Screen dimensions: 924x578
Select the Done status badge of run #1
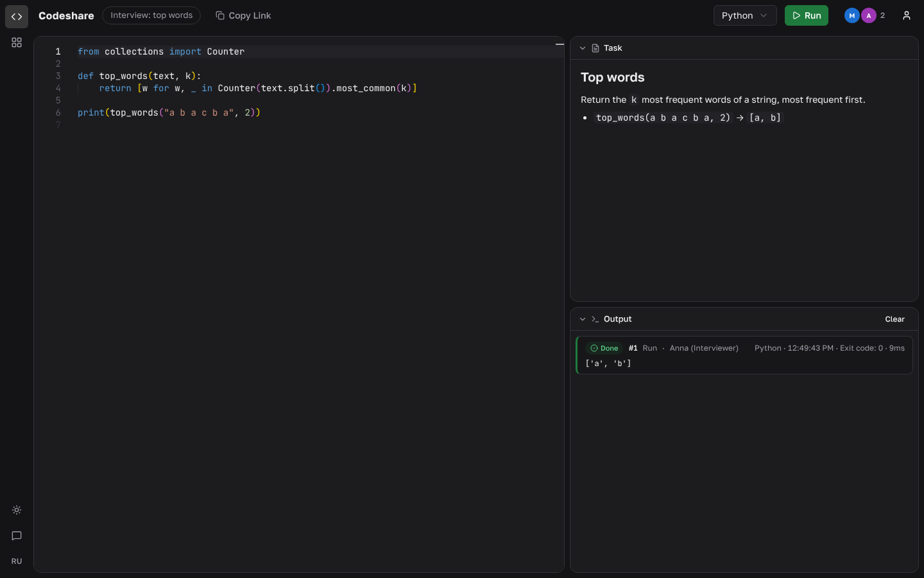pyautogui.click(x=604, y=348)
